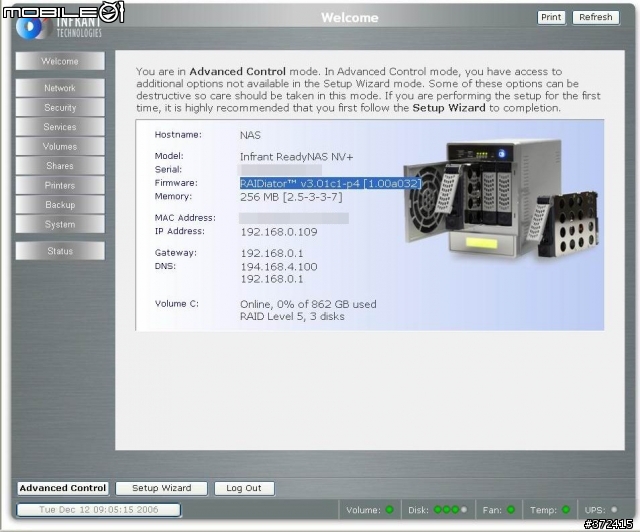Refresh the page with Refresh button
640x532 pixels.
pyautogui.click(x=596, y=17)
